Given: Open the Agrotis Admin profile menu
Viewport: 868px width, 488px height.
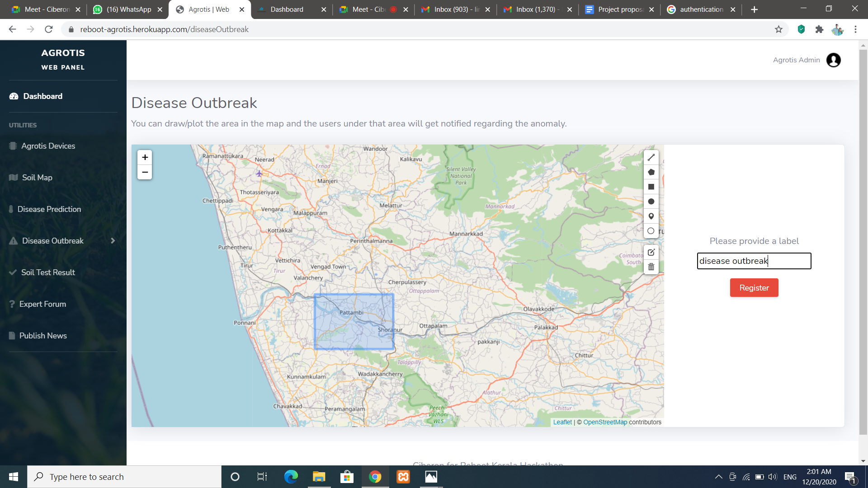Looking at the screenshot, I should (x=833, y=60).
